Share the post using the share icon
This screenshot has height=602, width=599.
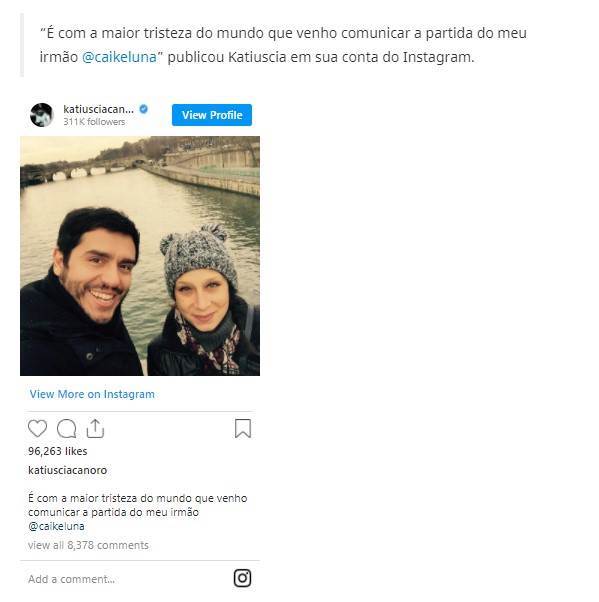pos(95,428)
